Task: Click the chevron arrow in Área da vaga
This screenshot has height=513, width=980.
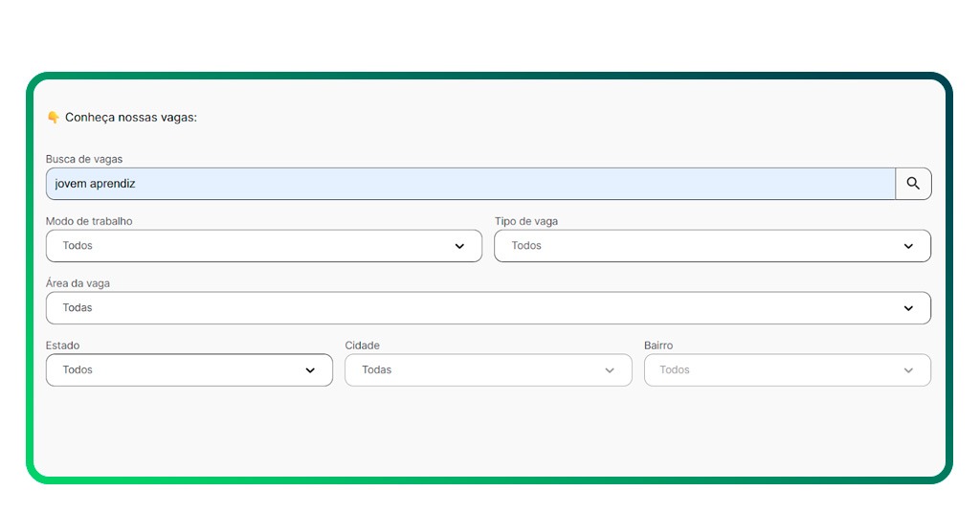Action: coord(908,308)
